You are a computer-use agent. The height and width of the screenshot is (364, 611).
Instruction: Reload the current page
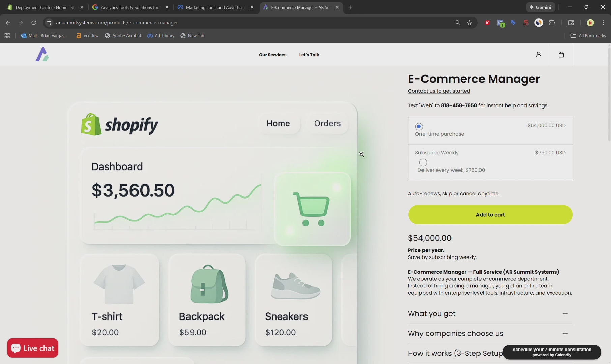[x=33, y=23]
